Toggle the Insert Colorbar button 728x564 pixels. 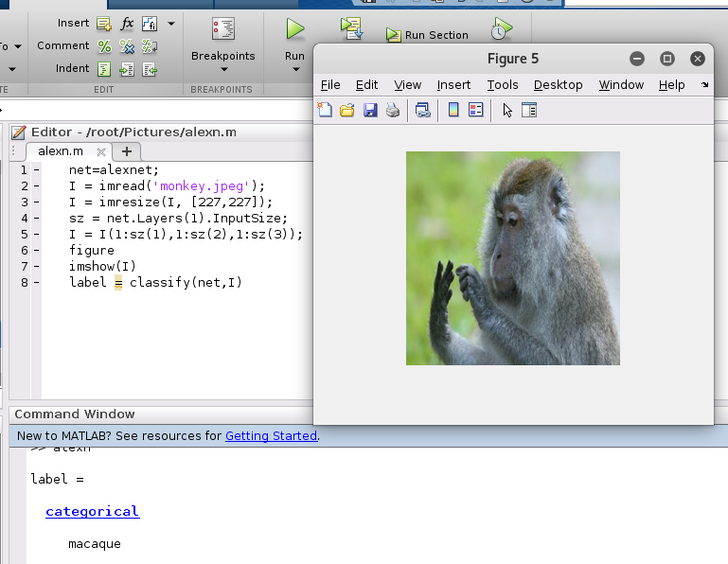(453, 111)
